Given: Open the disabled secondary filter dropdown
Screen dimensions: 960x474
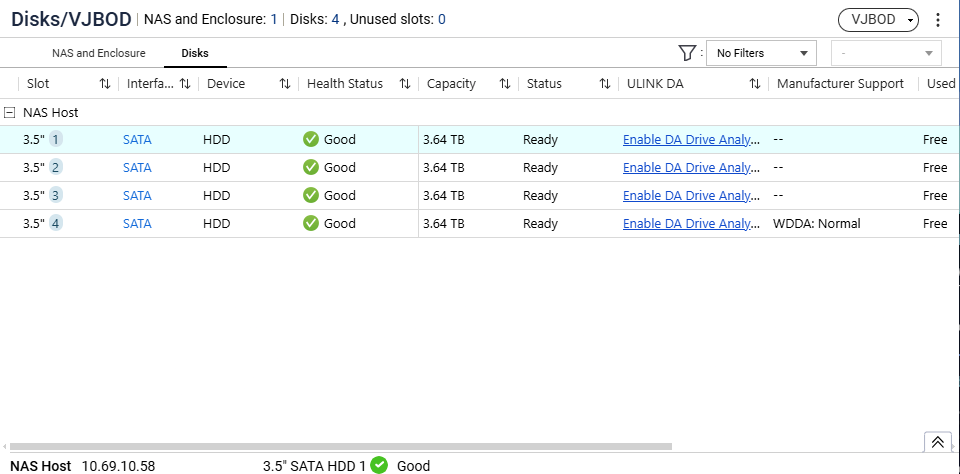Looking at the screenshot, I should coord(886,53).
